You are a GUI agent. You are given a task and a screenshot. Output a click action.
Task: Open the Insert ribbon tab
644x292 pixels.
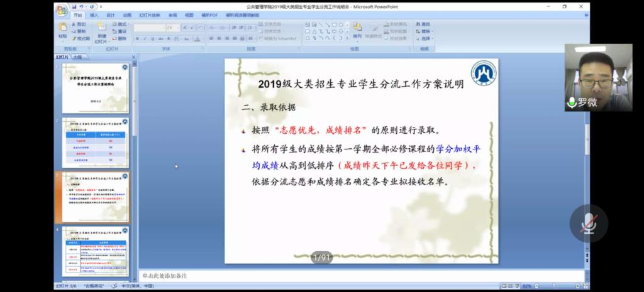click(x=94, y=14)
